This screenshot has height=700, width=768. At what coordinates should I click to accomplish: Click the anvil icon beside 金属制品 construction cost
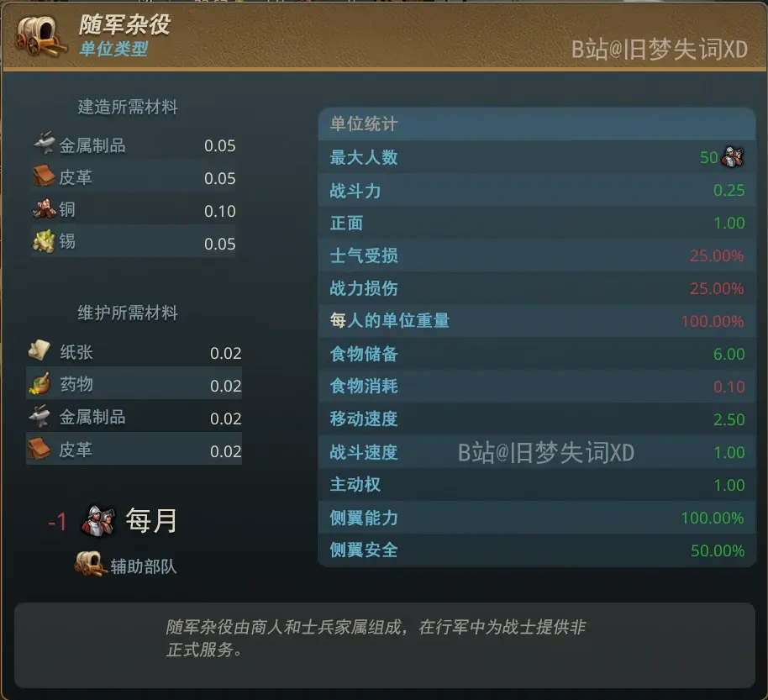coord(44,144)
